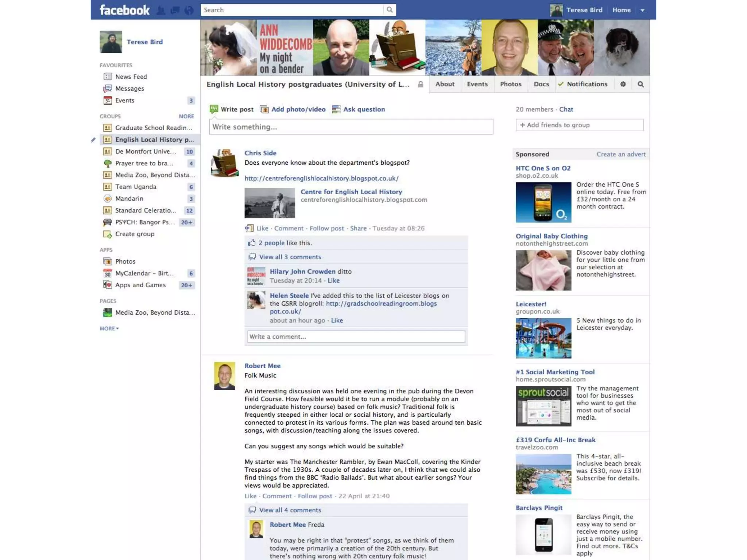Open group settings gear icon
Viewport: 747px width, 560px height.
[623, 84]
